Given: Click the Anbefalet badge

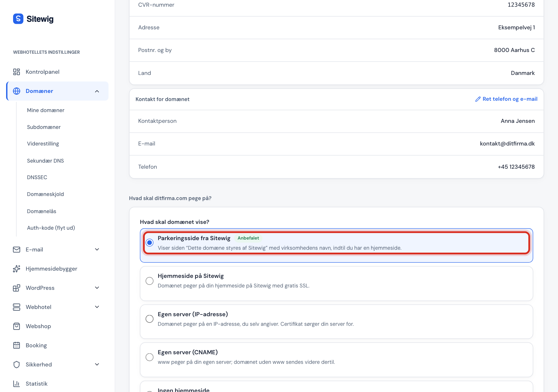Looking at the screenshot, I should tap(248, 238).
